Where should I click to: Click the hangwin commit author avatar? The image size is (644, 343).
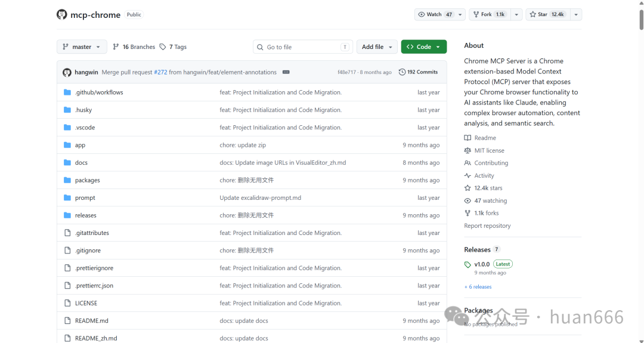pyautogui.click(x=67, y=72)
